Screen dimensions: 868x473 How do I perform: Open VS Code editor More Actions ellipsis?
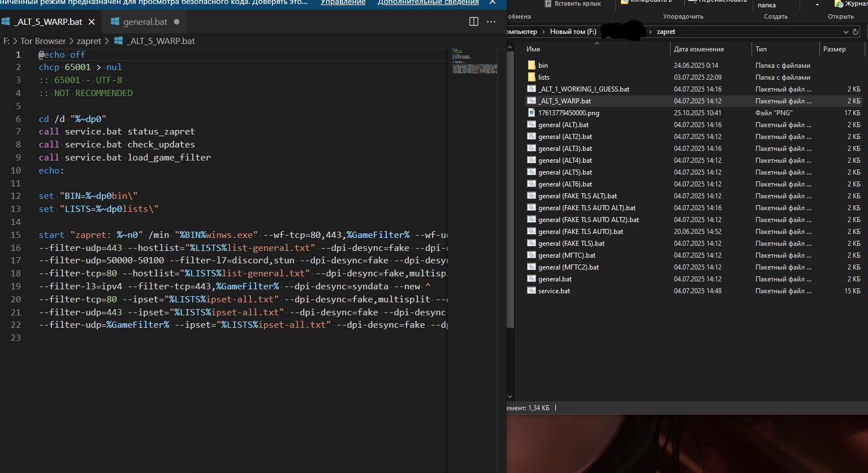coord(491,21)
